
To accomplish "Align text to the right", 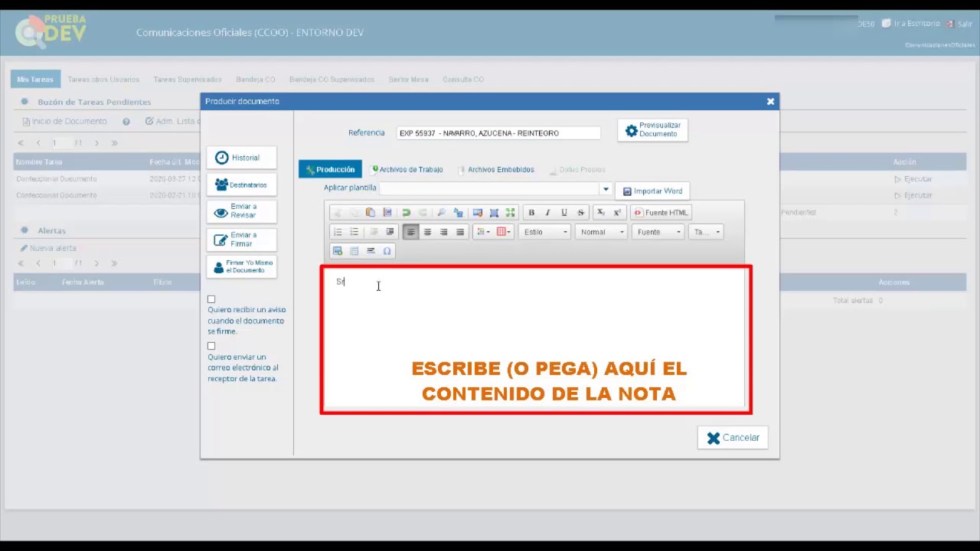I will pos(443,232).
